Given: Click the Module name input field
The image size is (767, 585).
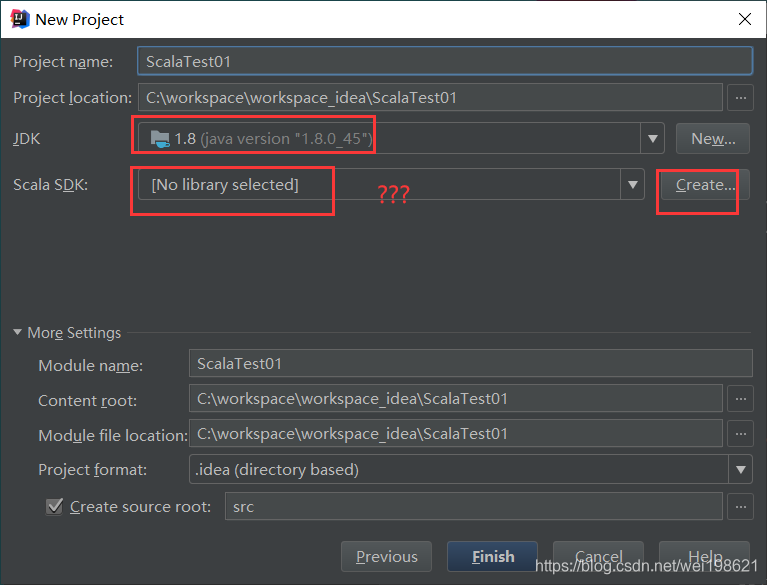Looking at the screenshot, I should (x=471, y=363).
